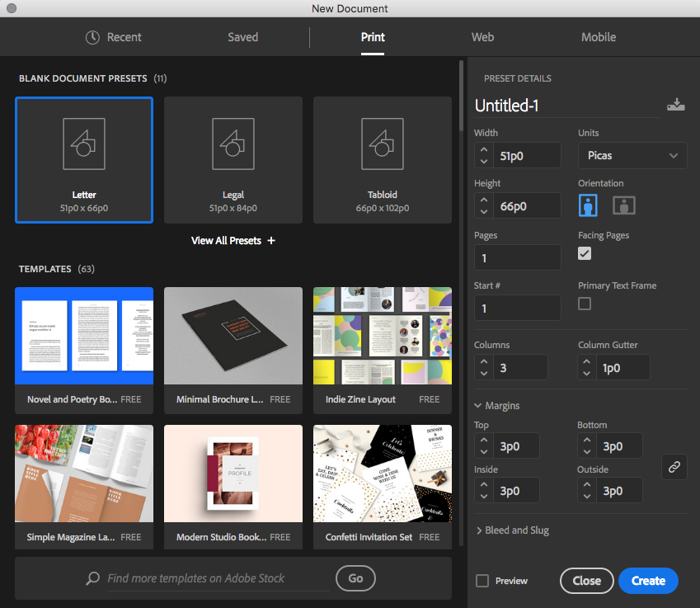Decrease Width with down arrow

point(484,161)
